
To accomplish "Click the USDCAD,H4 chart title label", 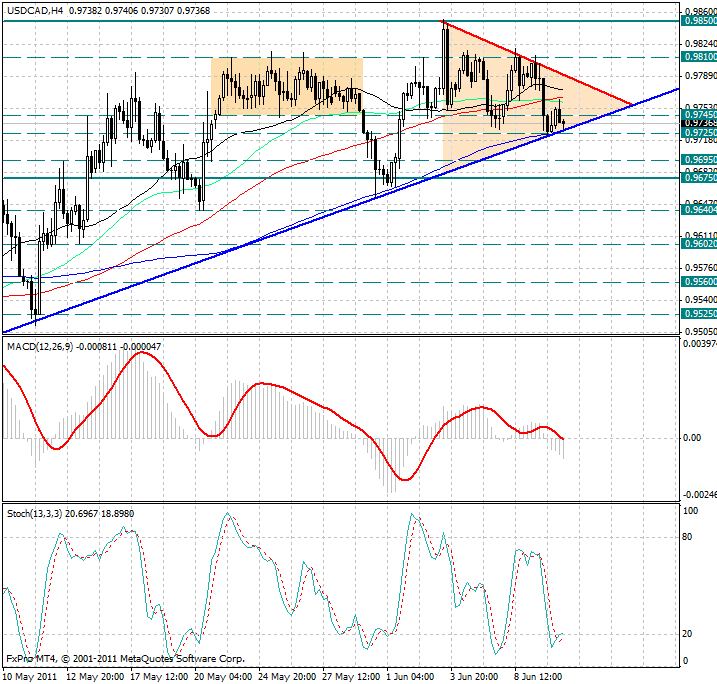I will [32, 8].
